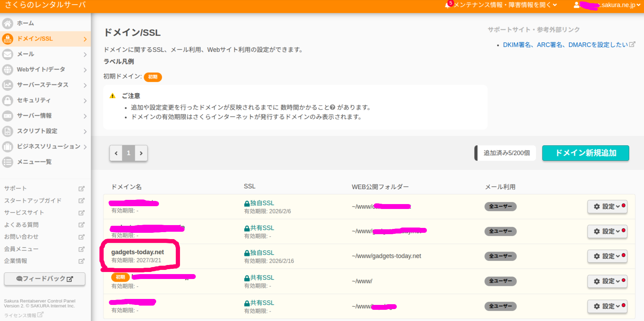Click the script settings icon
The image size is (644, 321).
8,131
